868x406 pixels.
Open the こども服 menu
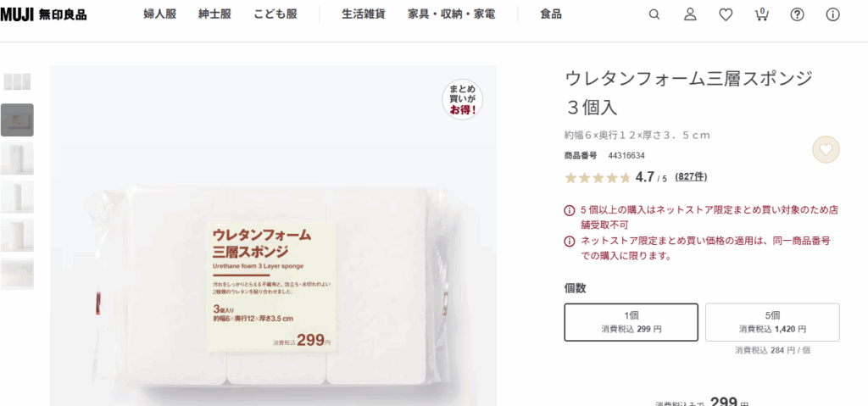tap(275, 15)
